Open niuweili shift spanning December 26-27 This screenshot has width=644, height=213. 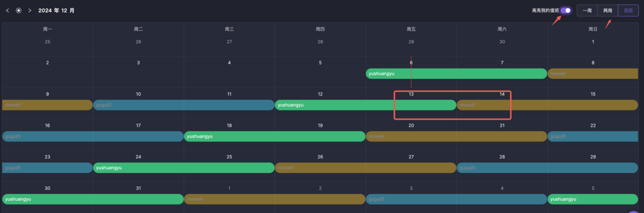(366, 168)
